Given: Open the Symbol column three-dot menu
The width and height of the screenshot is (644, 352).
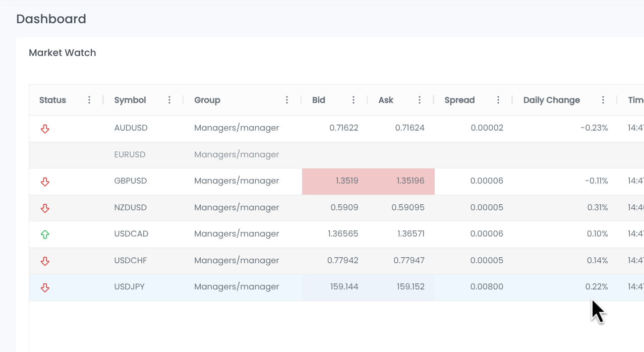Looking at the screenshot, I should coord(169,100).
